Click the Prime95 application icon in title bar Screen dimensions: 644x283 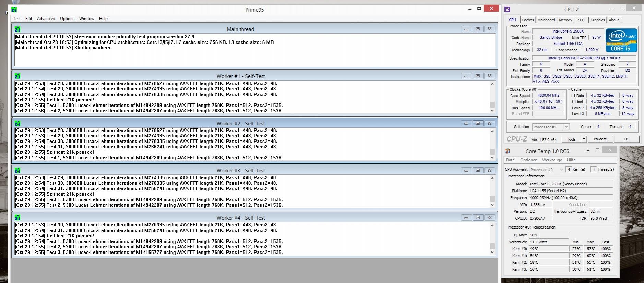point(14,10)
